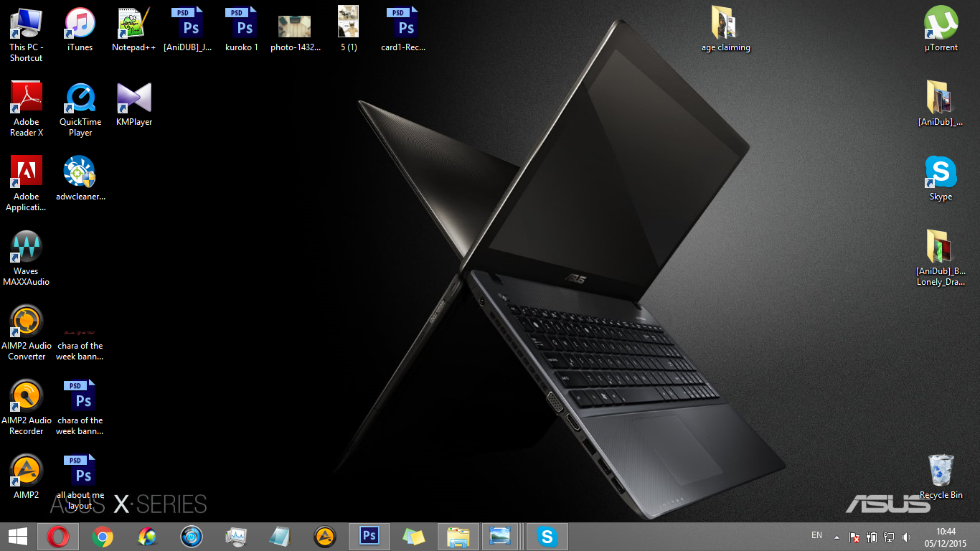Screen dimensions: 980x551
Task: Open Sticky Notes from the taskbar
Action: click(414, 537)
